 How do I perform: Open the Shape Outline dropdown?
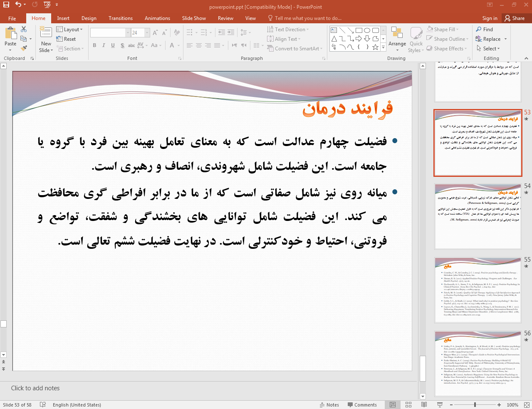(448, 39)
